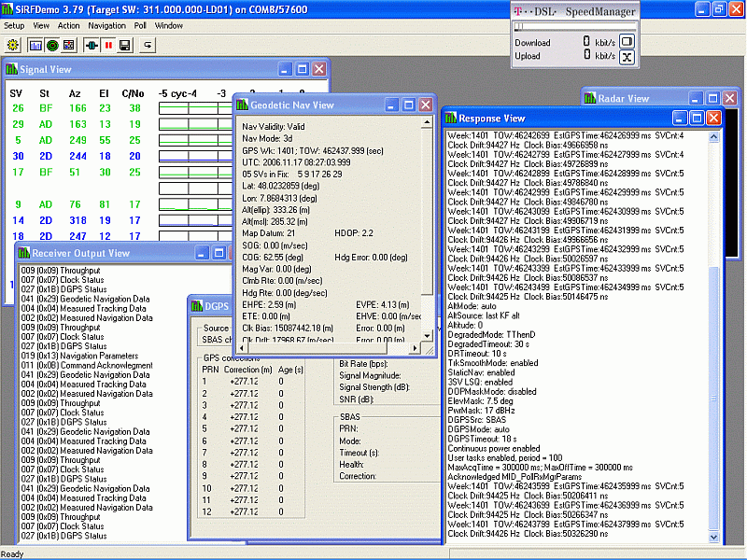Open the Setup menu
Image resolution: width=747 pixels, height=560 pixels.
14,26
